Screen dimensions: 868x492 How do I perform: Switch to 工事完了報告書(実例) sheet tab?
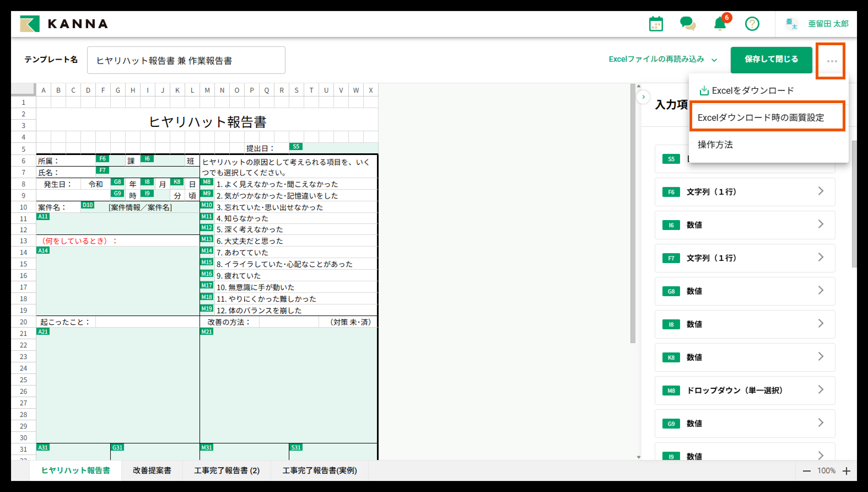(x=319, y=470)
